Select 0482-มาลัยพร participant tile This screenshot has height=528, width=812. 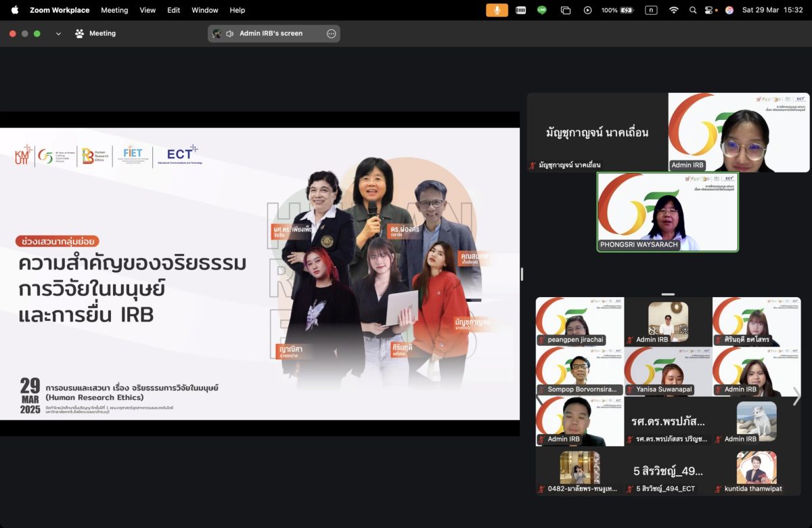click(x=580, y=470)
